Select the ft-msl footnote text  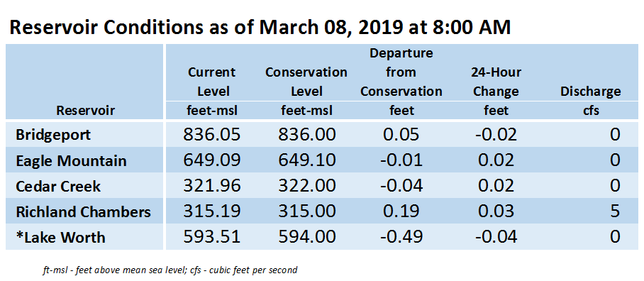170,270
